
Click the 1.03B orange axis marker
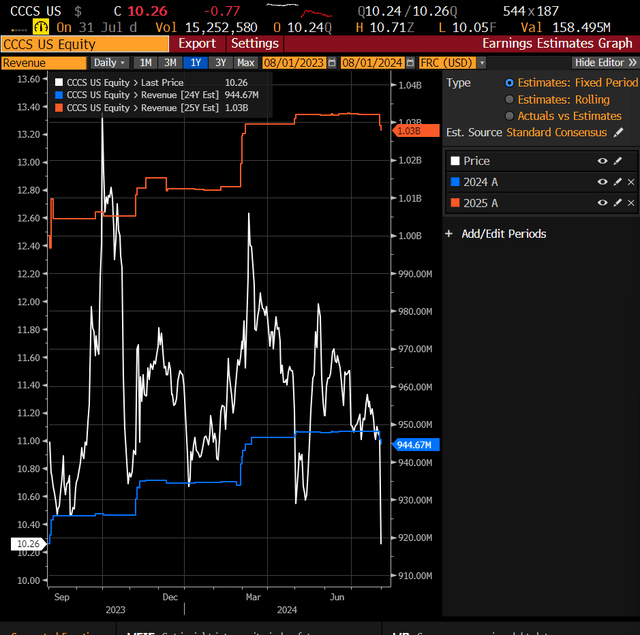click(x=416, y=131)
